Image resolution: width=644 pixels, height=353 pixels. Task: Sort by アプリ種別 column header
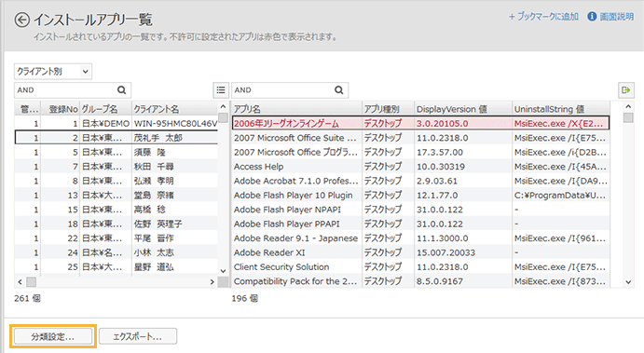(388, 109)
